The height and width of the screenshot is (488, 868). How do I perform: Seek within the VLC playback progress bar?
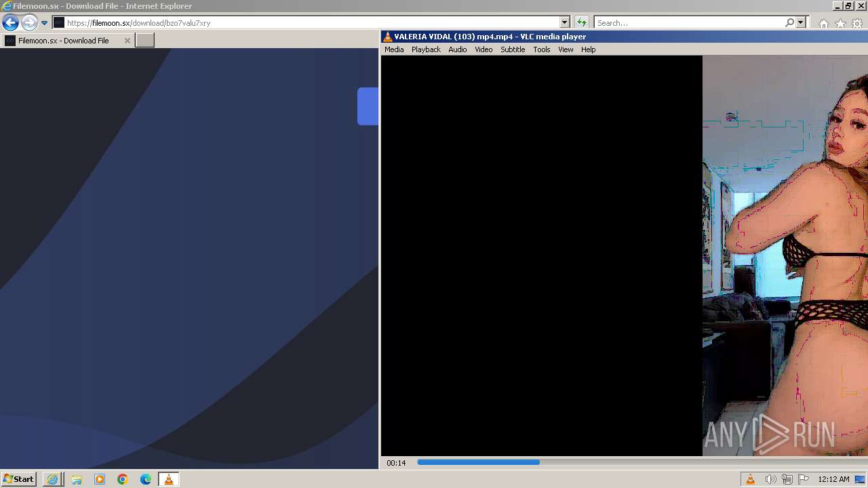[642, 462]
